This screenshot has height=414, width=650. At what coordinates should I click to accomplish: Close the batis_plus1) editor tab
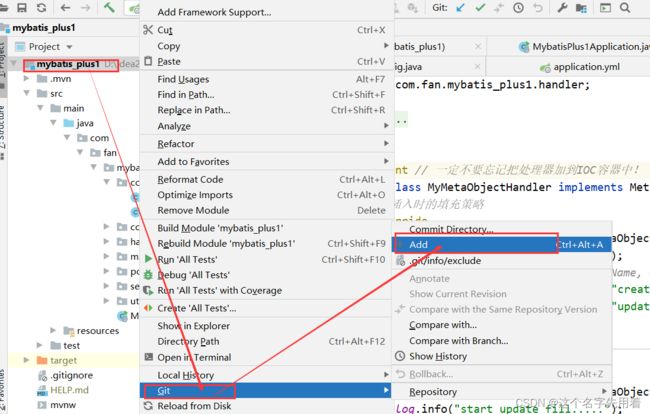(x=478, y=46)
